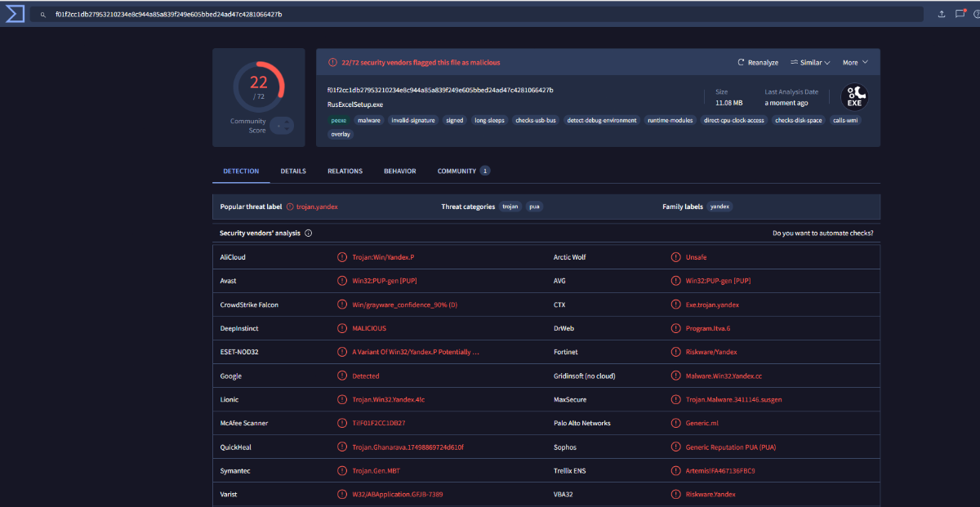Screen dimensions: 980x507
Task: Open the Community tab
Action: click(x=463, y=171)
